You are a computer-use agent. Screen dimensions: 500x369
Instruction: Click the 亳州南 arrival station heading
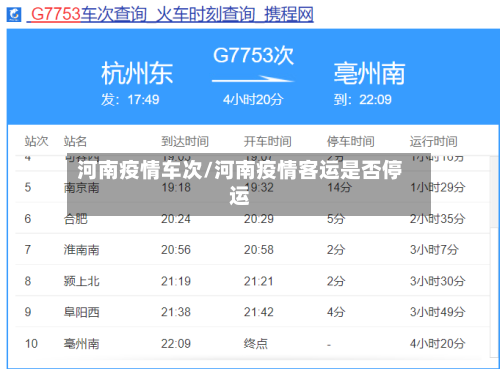coord(369,73)
